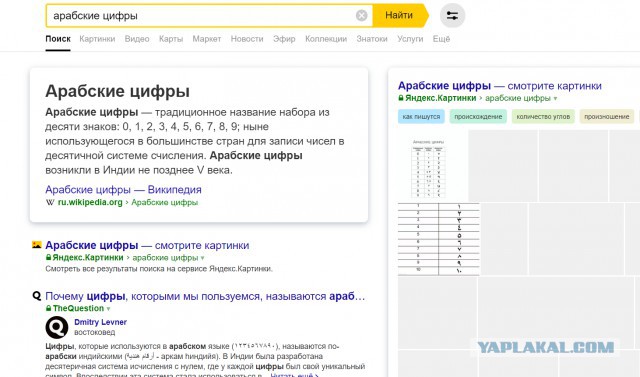Open the Знатоки tab
Image resolution: width=640 pixels, height=377 pixels.
372,39
